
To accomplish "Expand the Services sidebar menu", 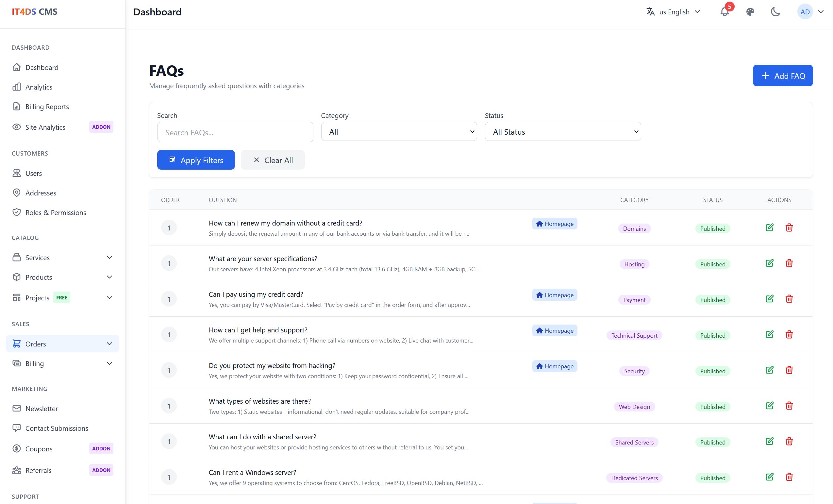I will (62, 258).
